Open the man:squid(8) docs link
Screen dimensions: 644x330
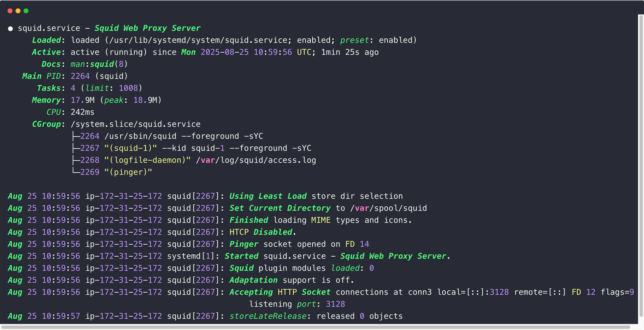point(99,64)
